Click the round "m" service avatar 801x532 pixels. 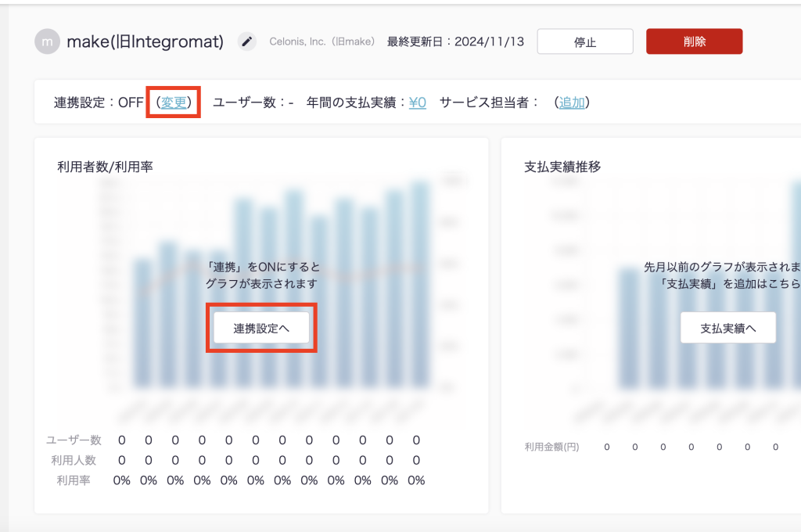(47, 41)
